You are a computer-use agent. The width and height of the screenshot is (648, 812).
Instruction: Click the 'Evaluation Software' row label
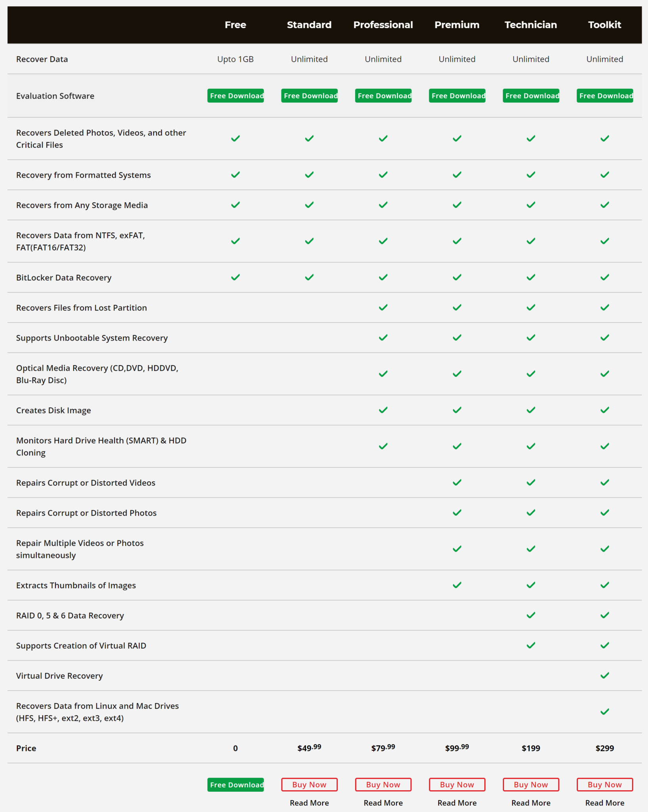pos(55,96)
